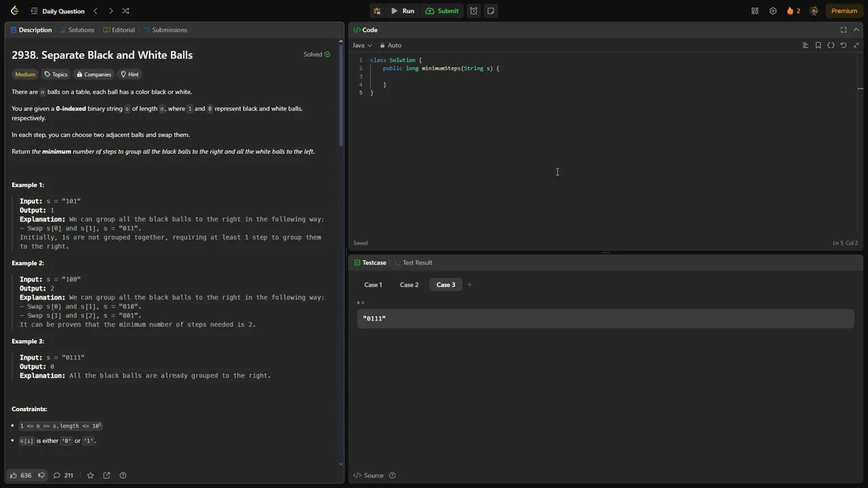Open the timer alarm clock icon
Image resolution: width=868 pixels, height=488 pixels.
[474, 11]
